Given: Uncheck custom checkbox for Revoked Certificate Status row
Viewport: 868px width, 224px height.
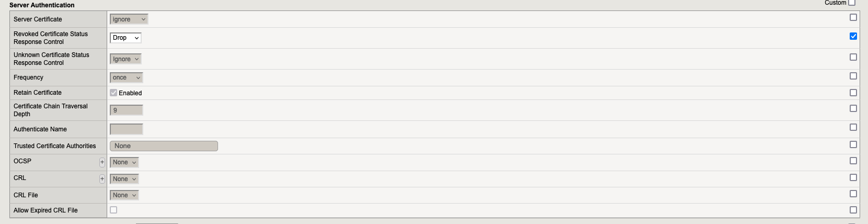Looking at the screenshot, I should pyautogui.click(x=853, y=36).
